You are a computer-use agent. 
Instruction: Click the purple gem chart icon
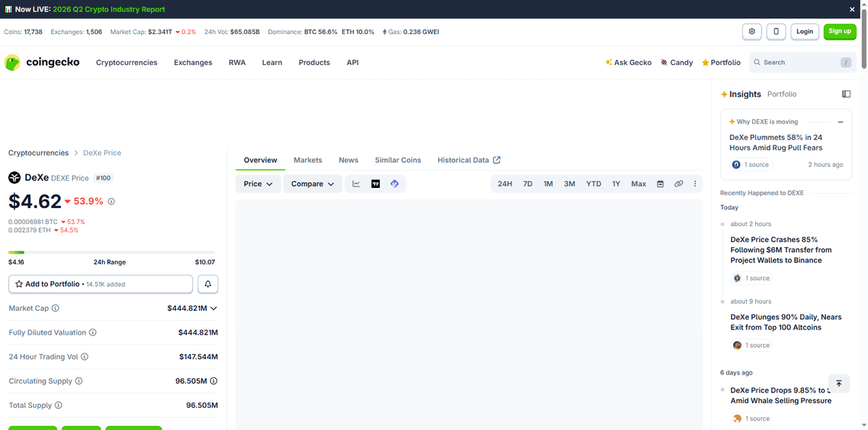[394, 184]
